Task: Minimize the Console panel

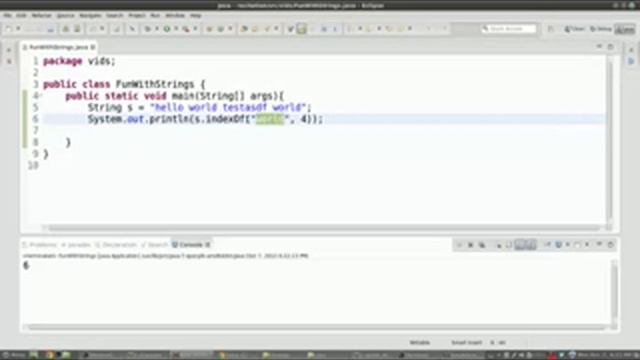Action: click(599, 244)
